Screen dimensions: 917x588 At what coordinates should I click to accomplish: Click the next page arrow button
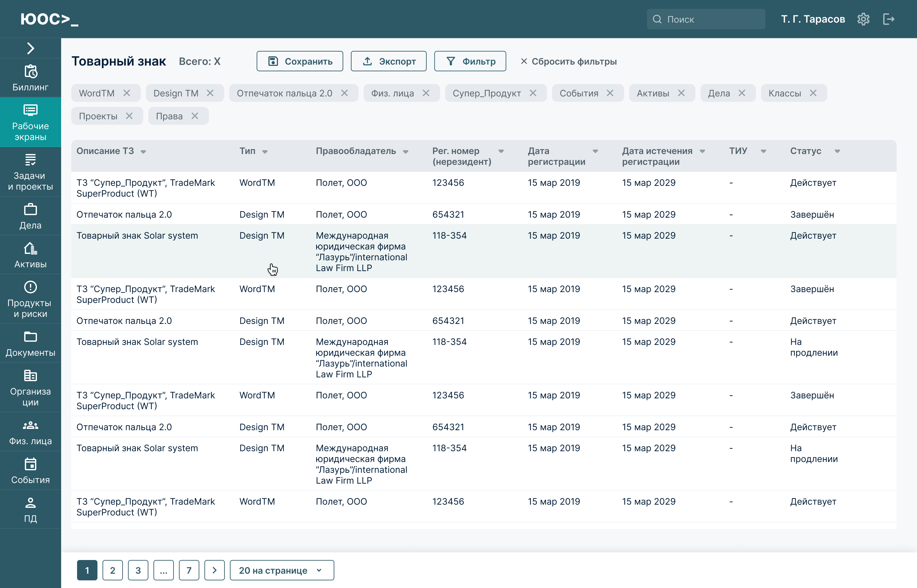[x=214, y=570]
